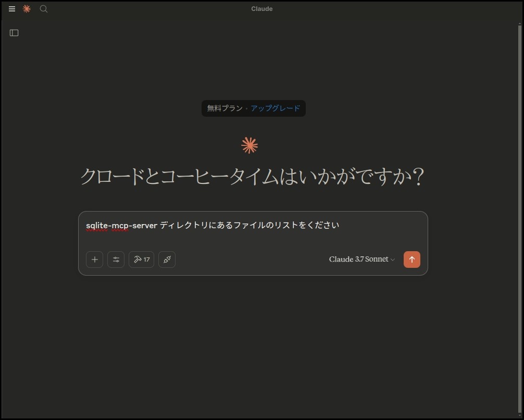Open the search and tools settings sliders button
Image resolution: width=524 pixels, height=420 pixels.
coord(116,260)
